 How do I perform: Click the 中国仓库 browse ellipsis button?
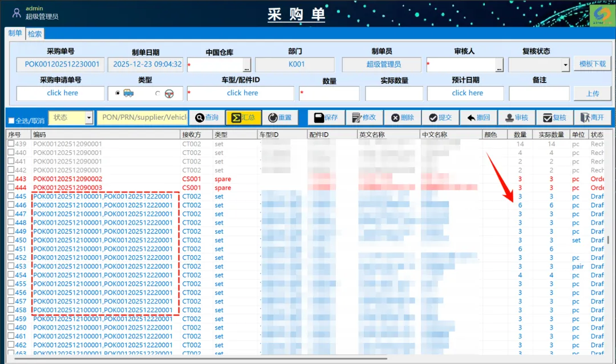pyautogui.click(x=247, y=65)
